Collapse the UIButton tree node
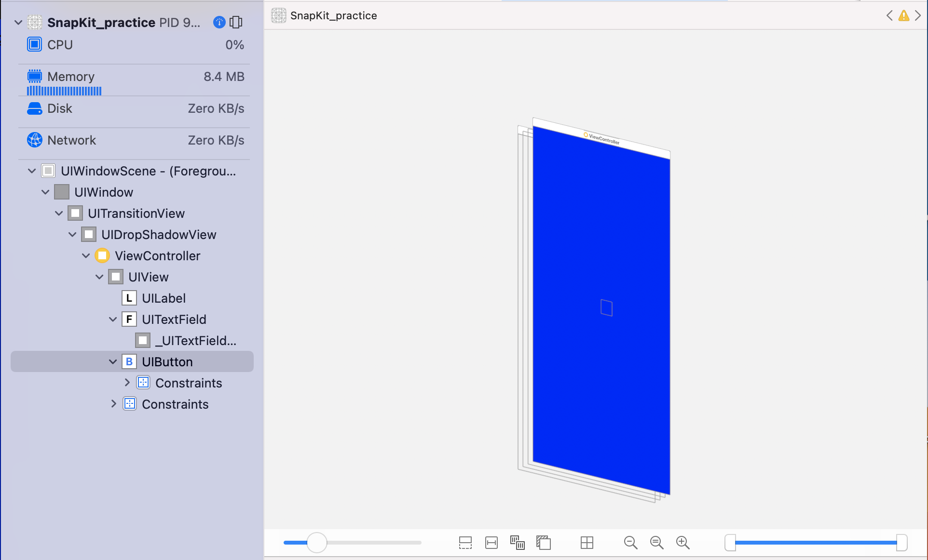Screen dimensions: 928x560 (x=113, y=362)
